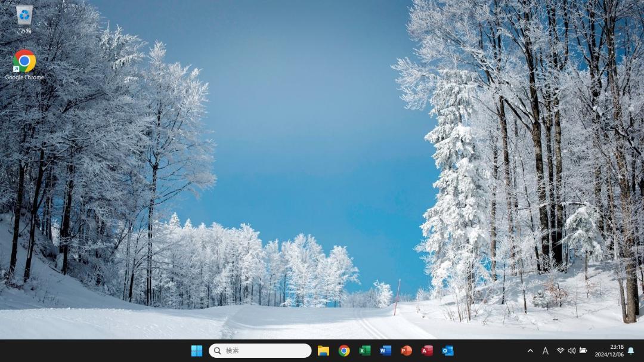
Task: Open File Explorer from the taskbar
Action: [323, 351]
